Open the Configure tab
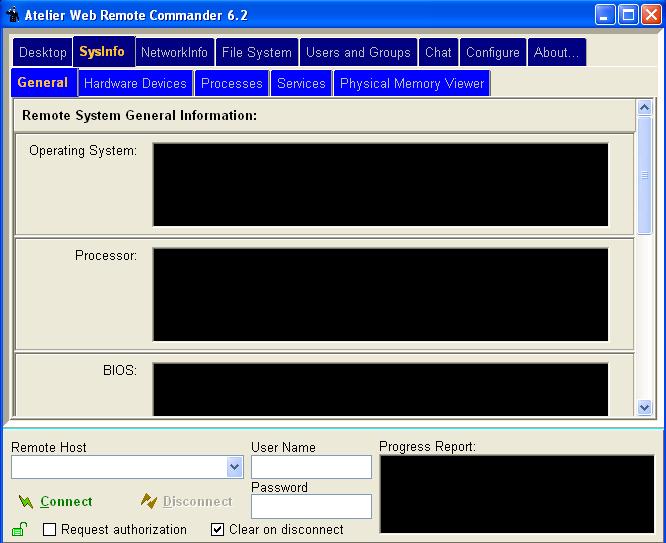Screen dimensions: 666x543 (493, 52)
